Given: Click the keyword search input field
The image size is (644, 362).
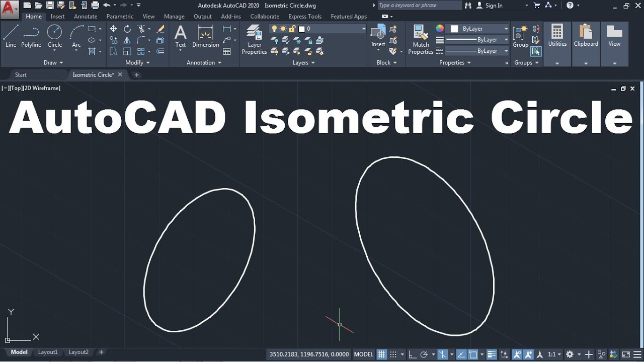Looking at the screenshot, I should [419, 6].
